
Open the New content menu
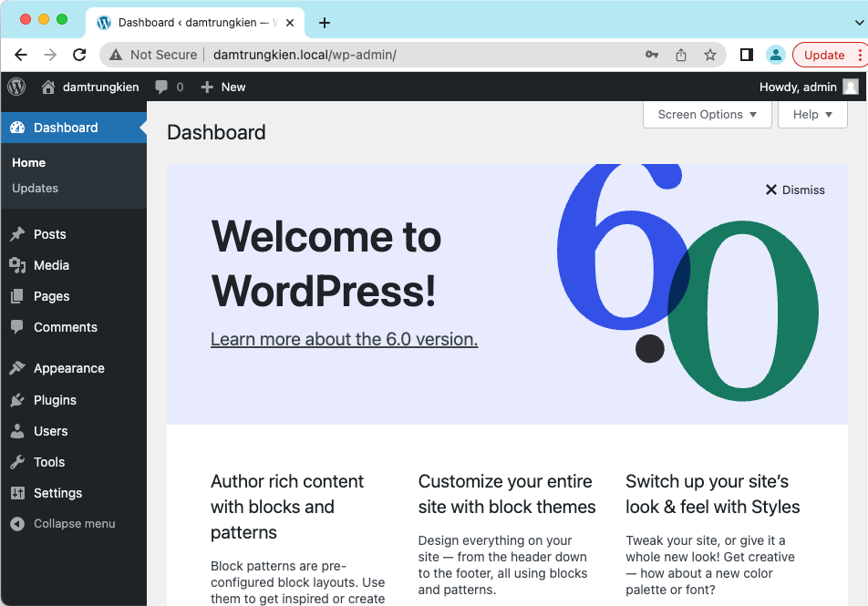tap(223, 87)
